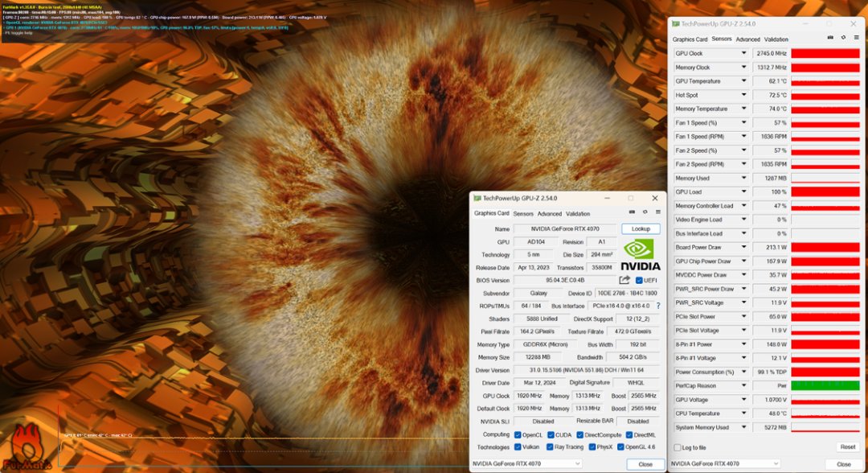Open Validation tab in Graphics Card window

[x=578, y=214]
